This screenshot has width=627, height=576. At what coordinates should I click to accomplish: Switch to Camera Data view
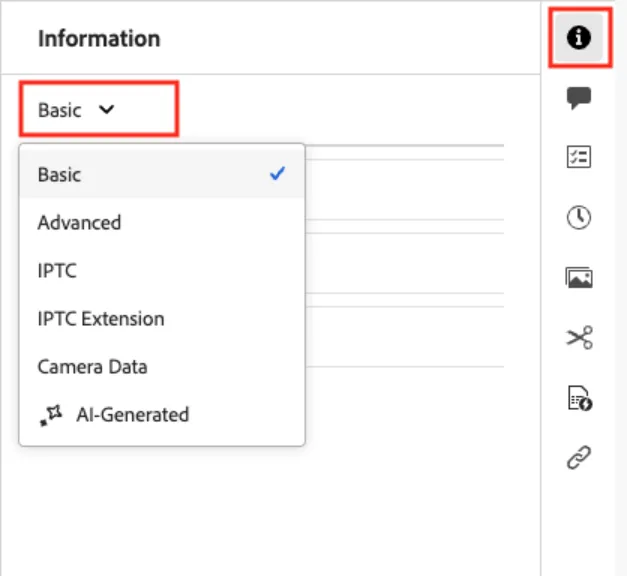[x=162, y=367]
